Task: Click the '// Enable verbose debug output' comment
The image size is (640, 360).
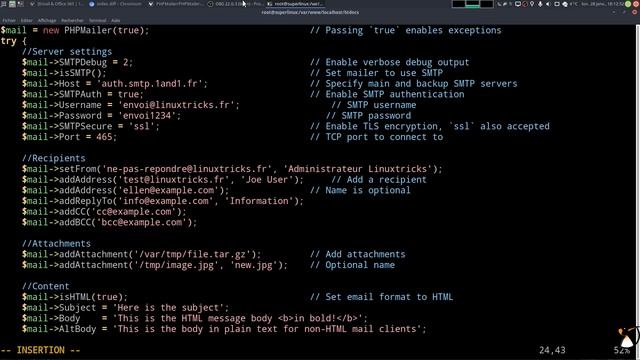Action: pos(389,62)
